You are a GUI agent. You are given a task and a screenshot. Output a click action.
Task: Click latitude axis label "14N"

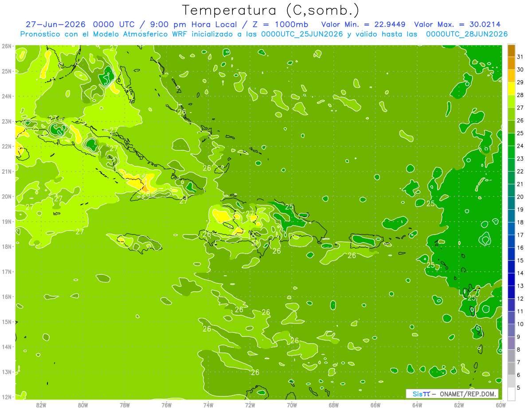[6, 347]
